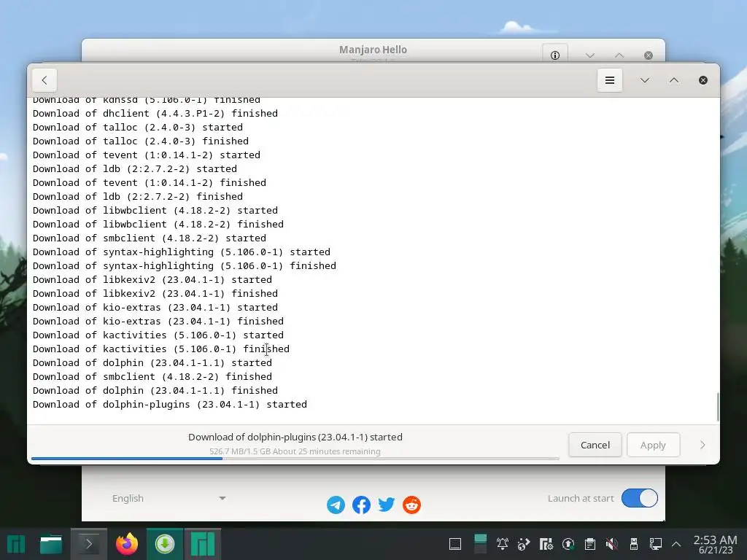Open the info icon in Manjaro Hello
This screenshot has height=560, width=747.
[x=555, y=55]
